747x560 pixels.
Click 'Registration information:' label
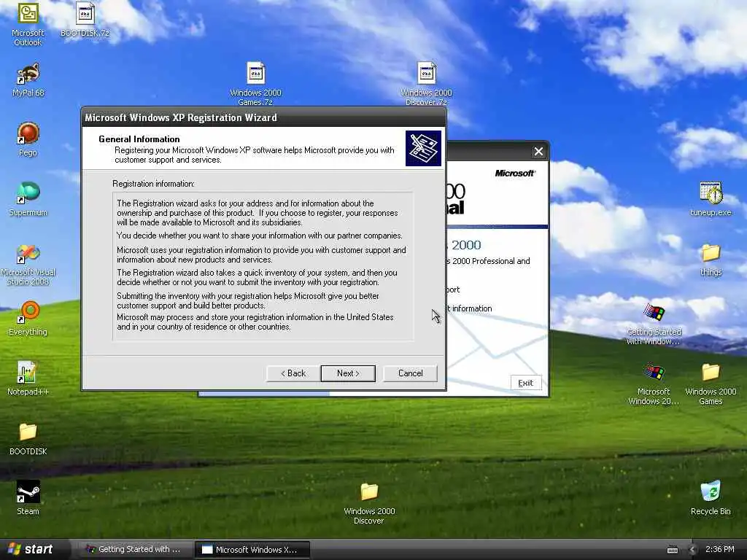coord(153,184)
